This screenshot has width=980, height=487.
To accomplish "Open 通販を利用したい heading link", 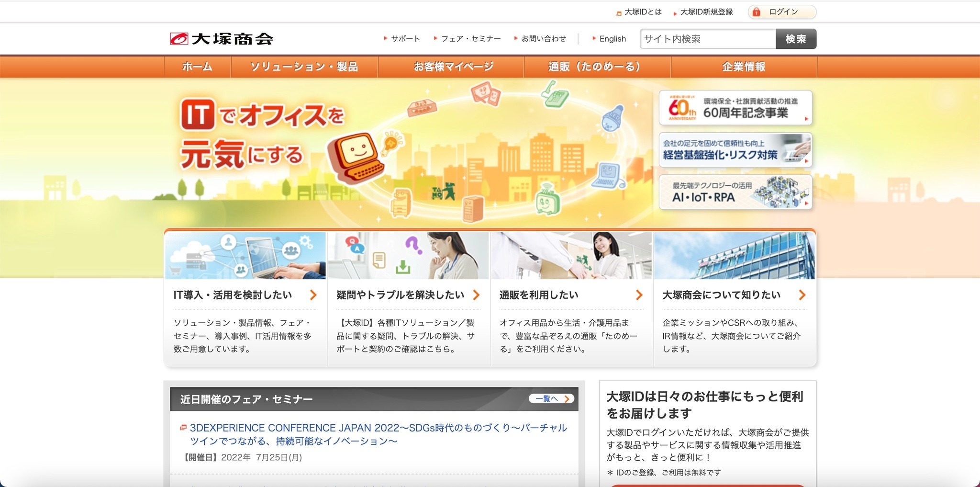I will click(x=539, y=295).
